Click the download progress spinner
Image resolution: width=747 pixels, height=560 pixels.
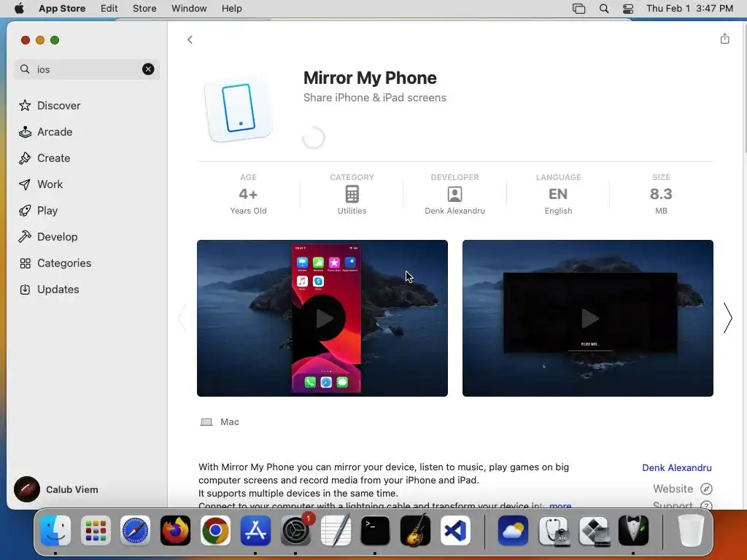pos(314,138)
